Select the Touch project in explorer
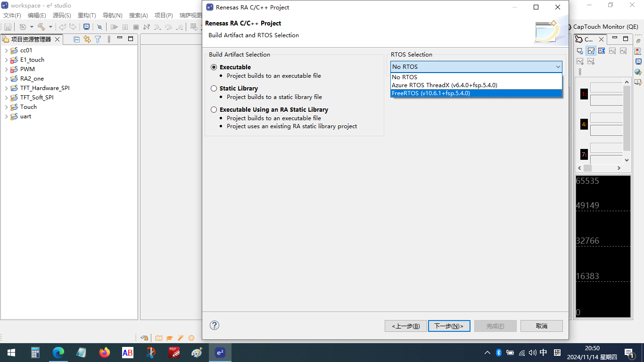 (x=28, y=107)
